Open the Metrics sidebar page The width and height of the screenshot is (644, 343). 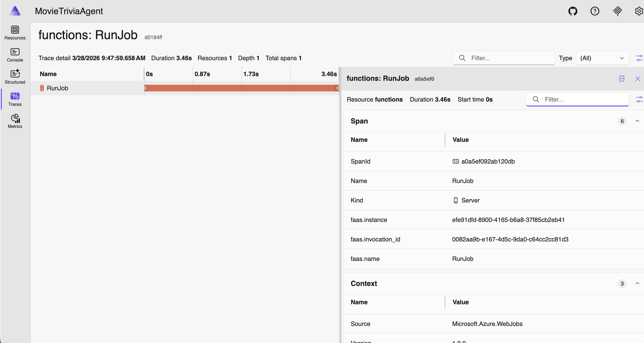(x=15, y=121)
